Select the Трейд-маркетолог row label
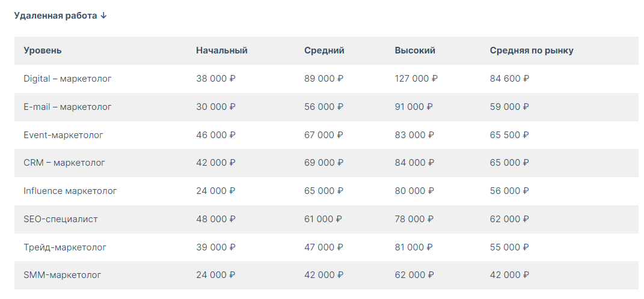The image size is (644, 299). tap(65, 247)
